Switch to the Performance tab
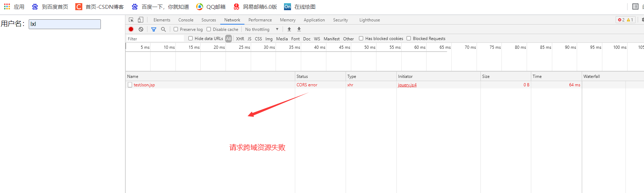The image size is (644, 193). [260, 20]
